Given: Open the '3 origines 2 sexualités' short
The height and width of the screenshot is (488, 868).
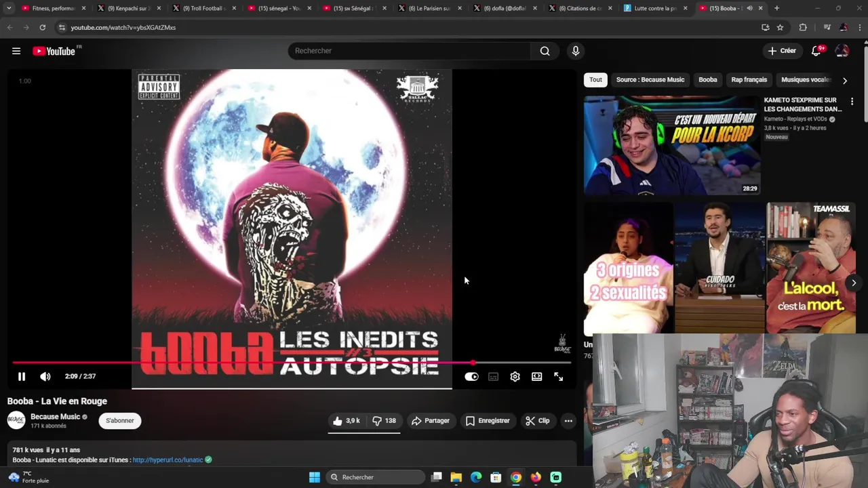Looking at the screenshot, I should (x=628, y=268).
